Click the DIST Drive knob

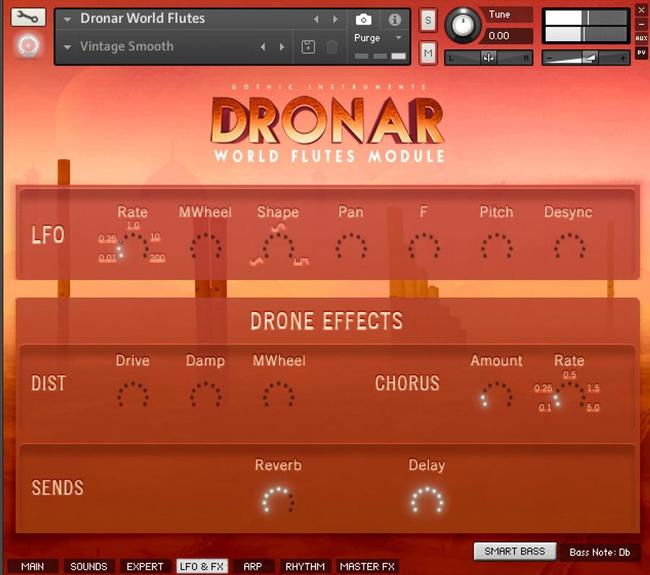(x=133, y=394)
